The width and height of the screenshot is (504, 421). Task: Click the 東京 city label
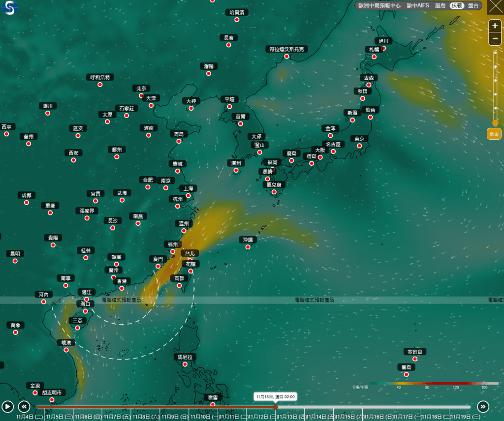click(359, 139)
